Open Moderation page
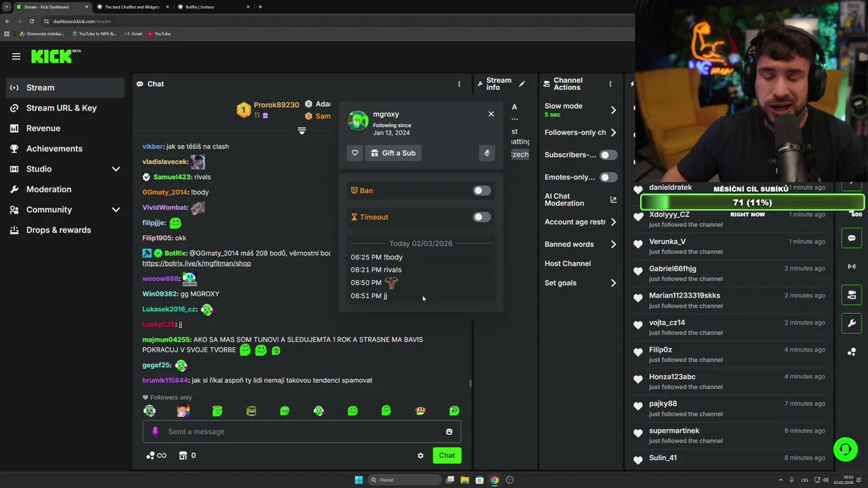The height and width of the screenshot is (488, 868). pos(65,189)
